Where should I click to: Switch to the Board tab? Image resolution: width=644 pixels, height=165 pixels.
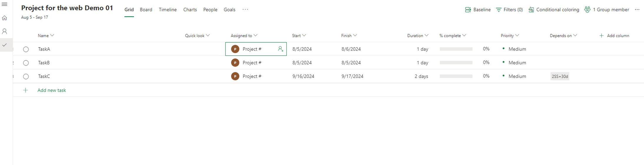point(146,10)
